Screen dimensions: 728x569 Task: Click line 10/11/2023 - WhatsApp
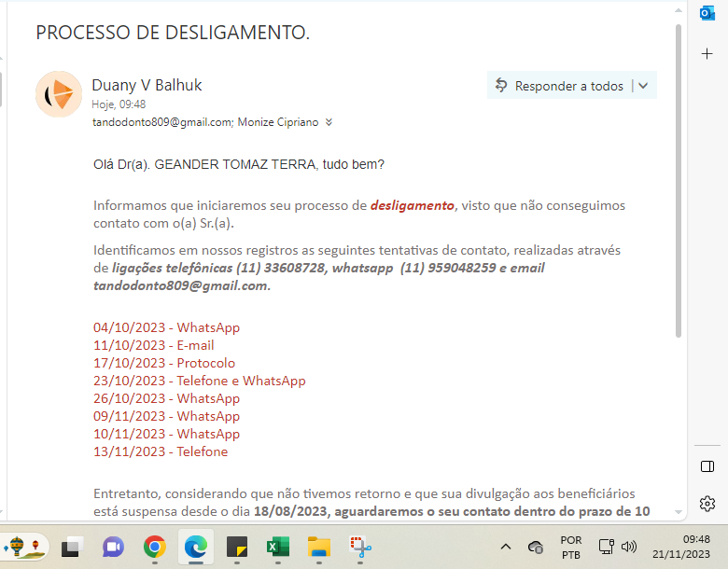167,434
